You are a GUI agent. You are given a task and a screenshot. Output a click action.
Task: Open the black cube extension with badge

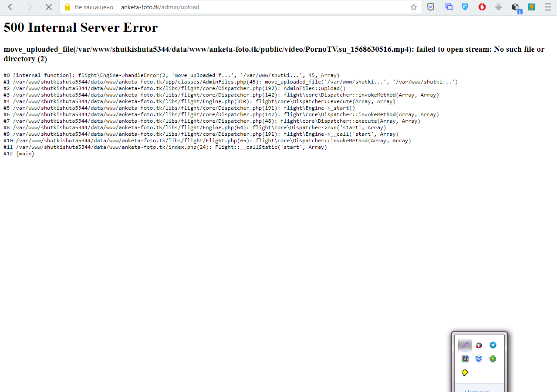tap(515, 7)
